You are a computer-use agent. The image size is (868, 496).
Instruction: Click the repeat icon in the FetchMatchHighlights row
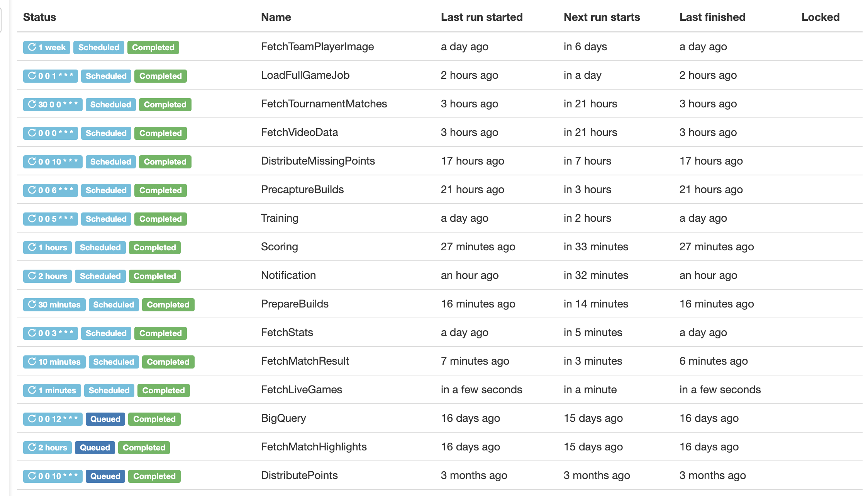(32, 447)
